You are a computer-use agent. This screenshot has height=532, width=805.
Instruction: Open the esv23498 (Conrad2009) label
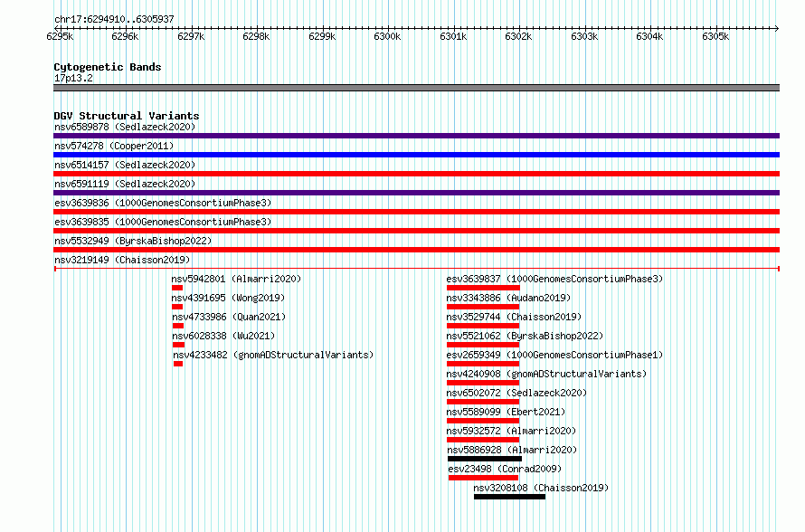tap(505, 469)
